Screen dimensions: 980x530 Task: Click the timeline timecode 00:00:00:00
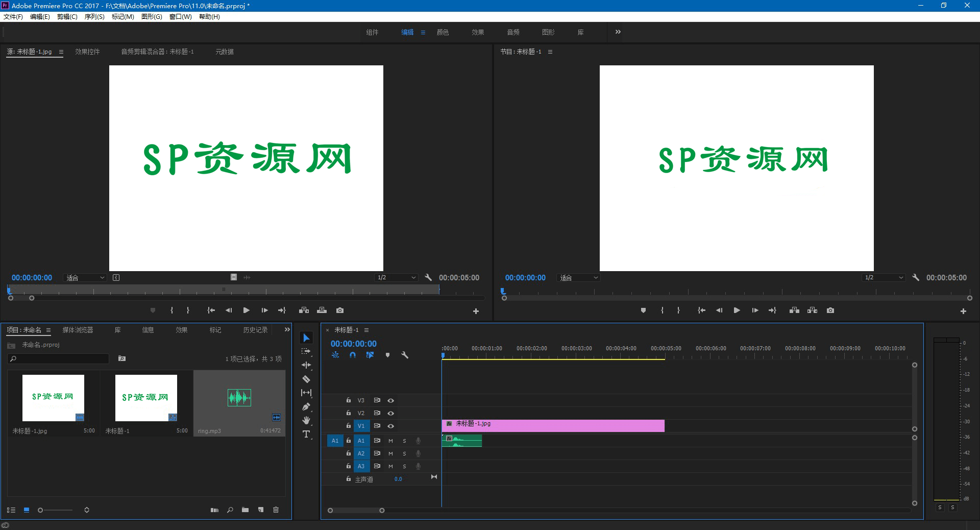tap(353, 344)
